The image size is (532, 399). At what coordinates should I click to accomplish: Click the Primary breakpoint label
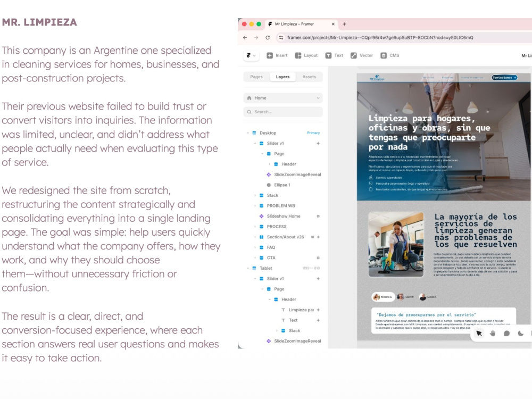click(x=313, y=133)
